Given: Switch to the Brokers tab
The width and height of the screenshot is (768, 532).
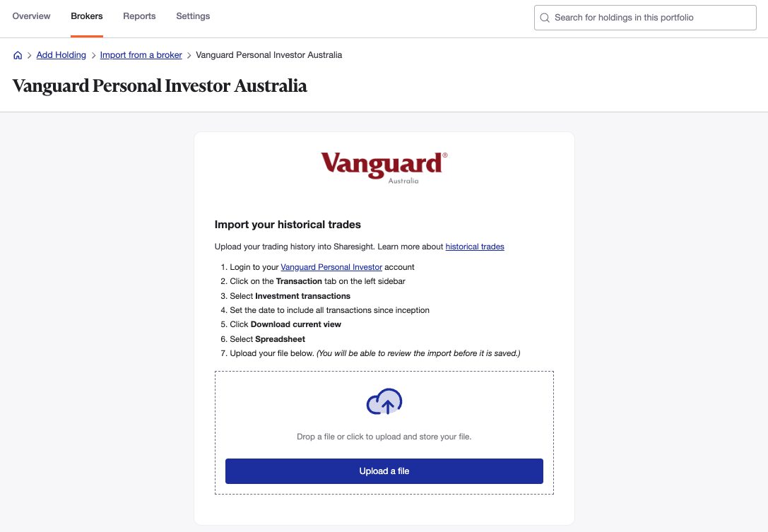Looking at the screenshot, I should (86, 16).
